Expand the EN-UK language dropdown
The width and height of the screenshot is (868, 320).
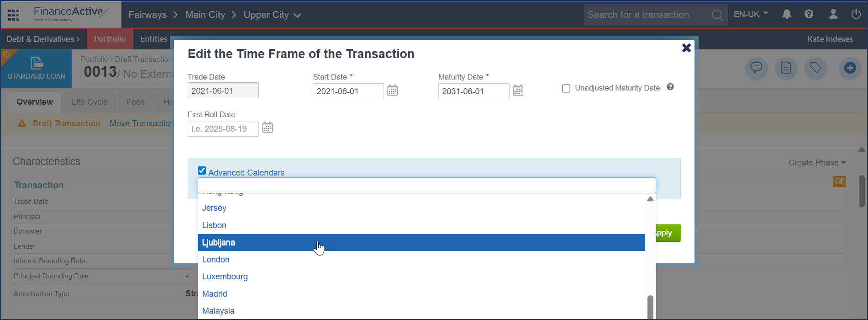[x=751, y=14]
